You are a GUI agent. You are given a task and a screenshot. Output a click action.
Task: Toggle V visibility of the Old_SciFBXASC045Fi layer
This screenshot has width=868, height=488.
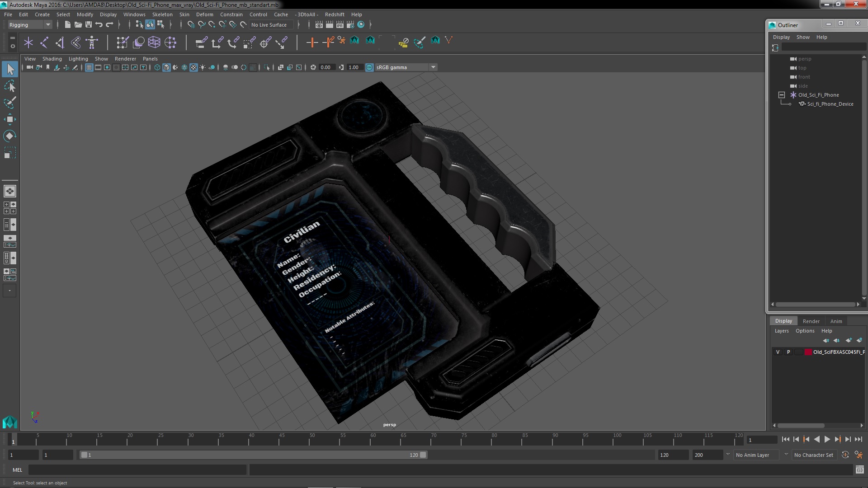[778, 352]
